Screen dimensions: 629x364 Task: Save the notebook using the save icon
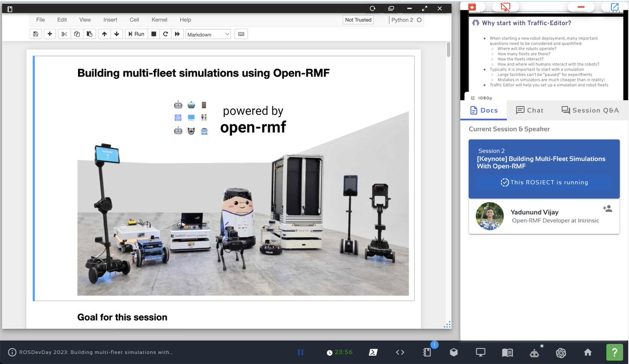(35, 34)
